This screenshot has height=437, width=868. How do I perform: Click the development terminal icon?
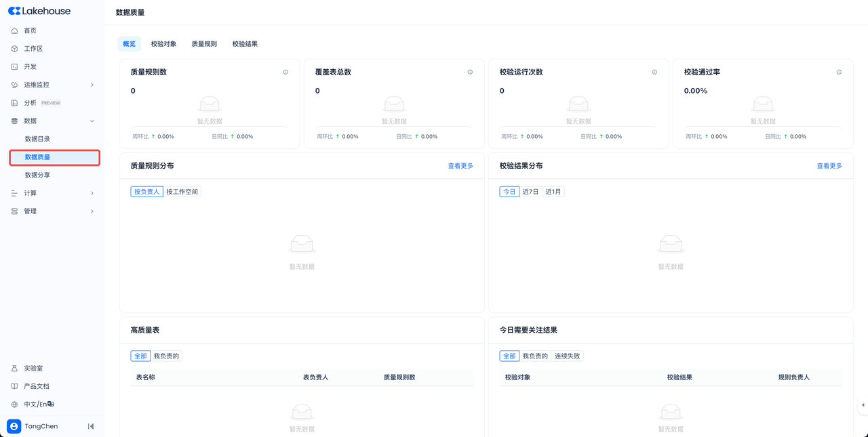(15, 66)
